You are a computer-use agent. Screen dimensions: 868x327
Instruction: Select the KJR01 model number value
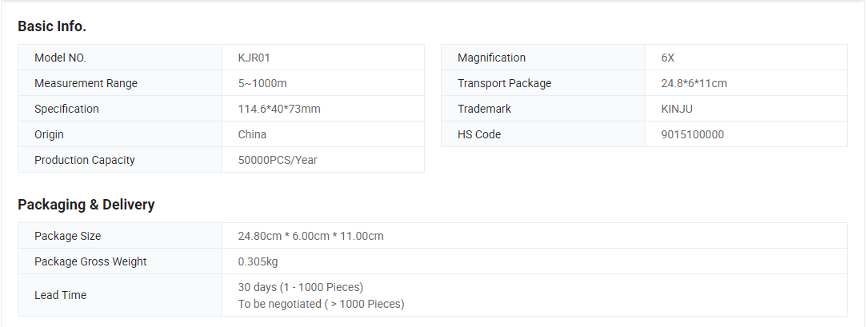coord(254,58)
